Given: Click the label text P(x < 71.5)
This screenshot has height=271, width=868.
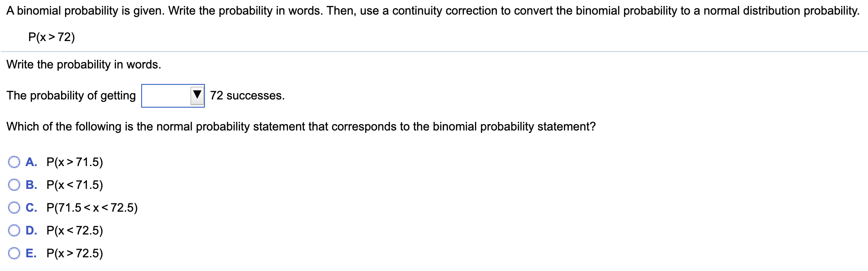Looking at the screenshot, I should [x=75, y=184].
